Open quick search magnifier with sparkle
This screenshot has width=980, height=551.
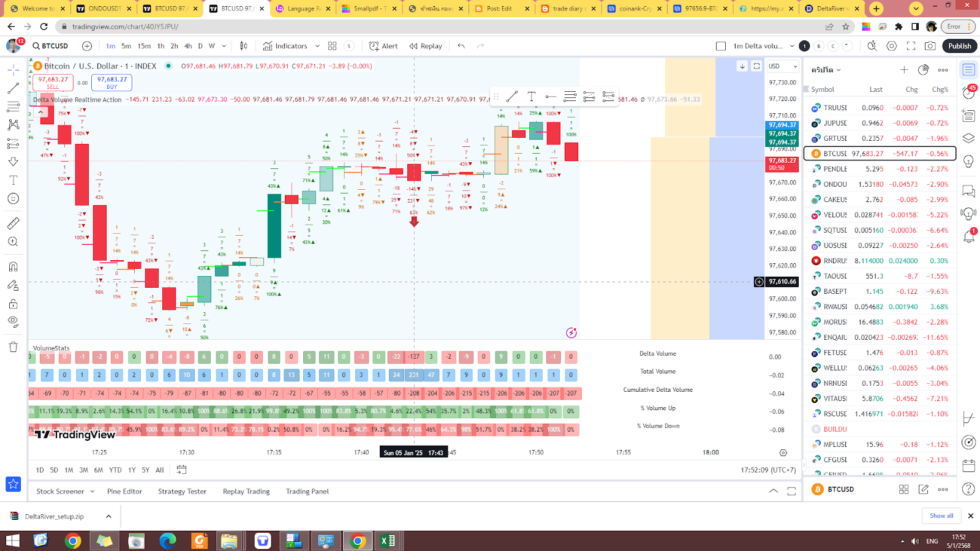(x=872, y=46)
